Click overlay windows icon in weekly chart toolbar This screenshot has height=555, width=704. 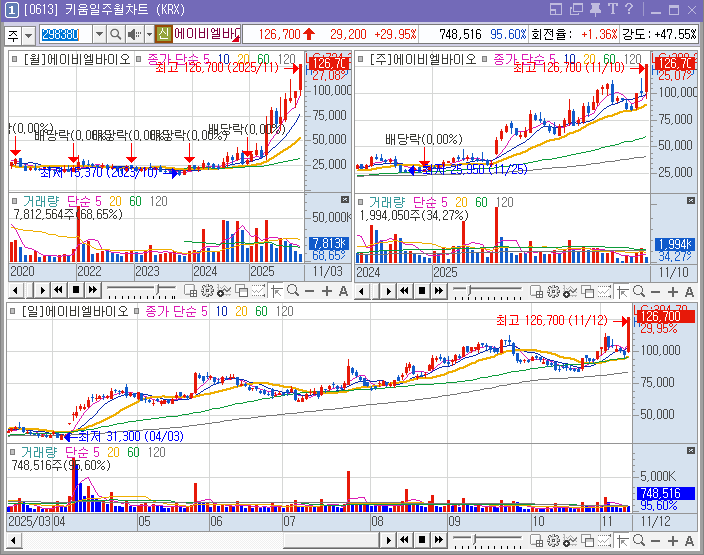[x=587, y=292]
